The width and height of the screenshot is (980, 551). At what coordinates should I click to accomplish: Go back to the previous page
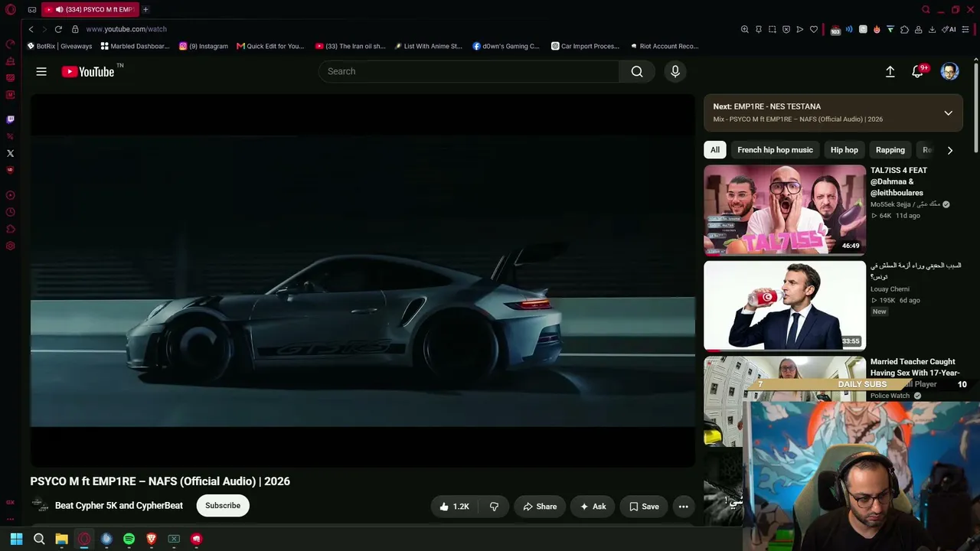click(31, 29)
